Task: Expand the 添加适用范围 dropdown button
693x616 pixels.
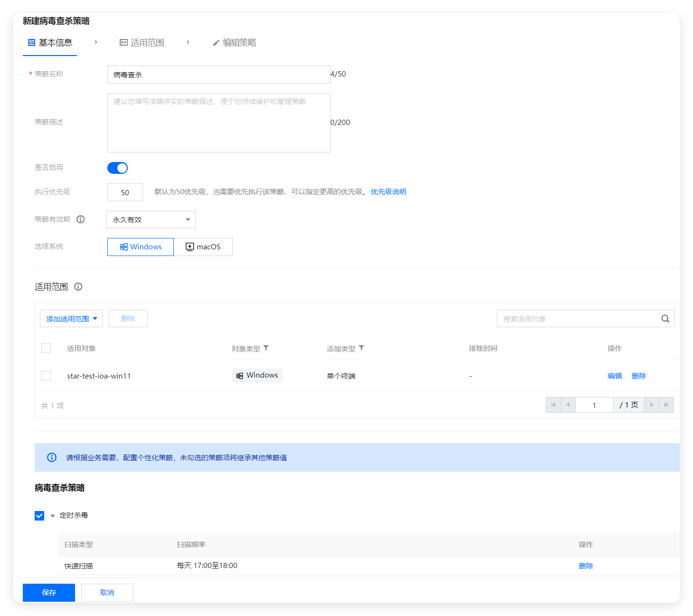Action: pyautogui.click(x=71, y=319)
